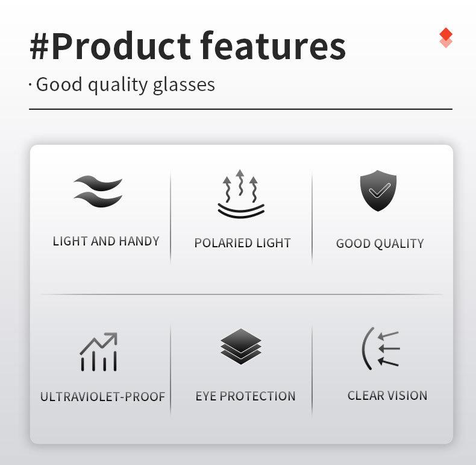
Task: Click the EYE PROTECTION label
Action: click(x=245, y=396)
